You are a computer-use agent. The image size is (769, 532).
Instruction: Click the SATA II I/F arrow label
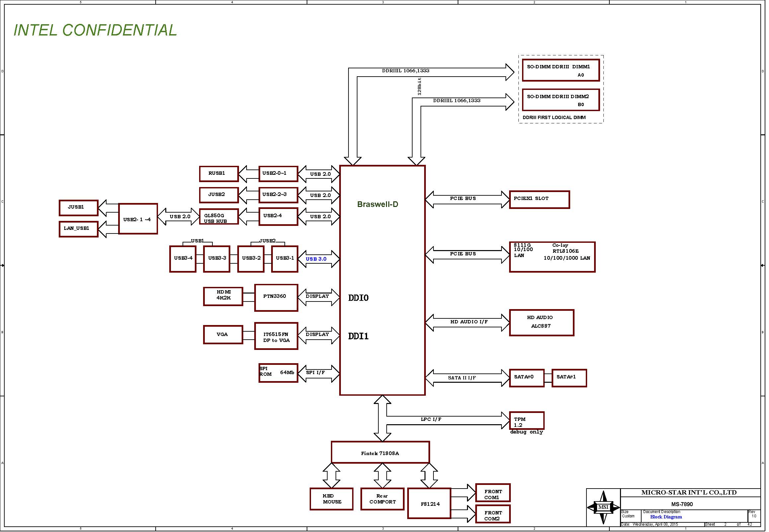click(462, 378)
